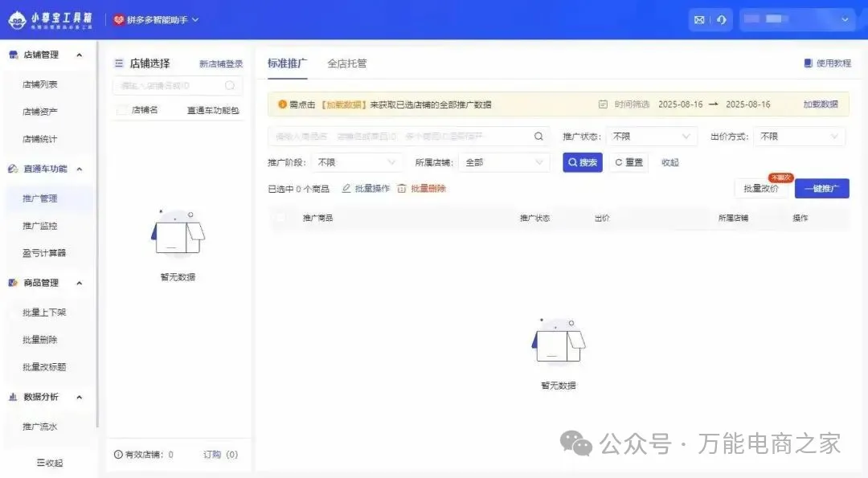Expand the 所属店铺 dropdown

pos(504,162)
